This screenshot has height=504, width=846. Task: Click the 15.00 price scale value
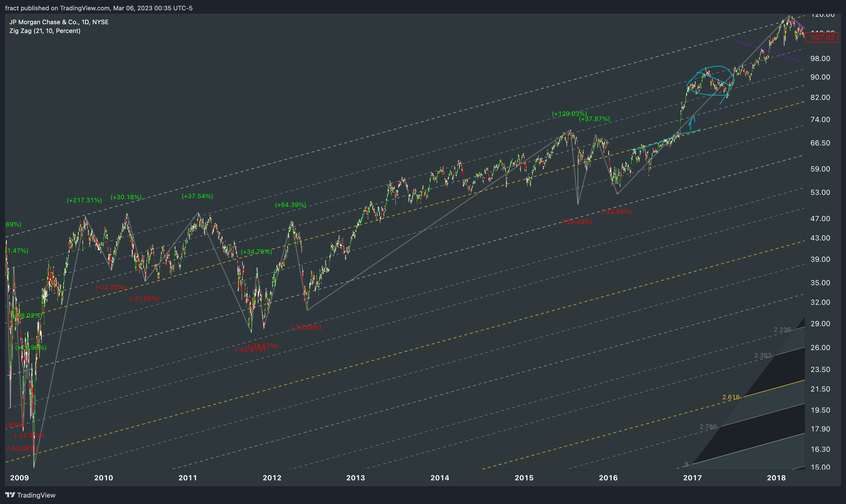click(x=820, y=468)
